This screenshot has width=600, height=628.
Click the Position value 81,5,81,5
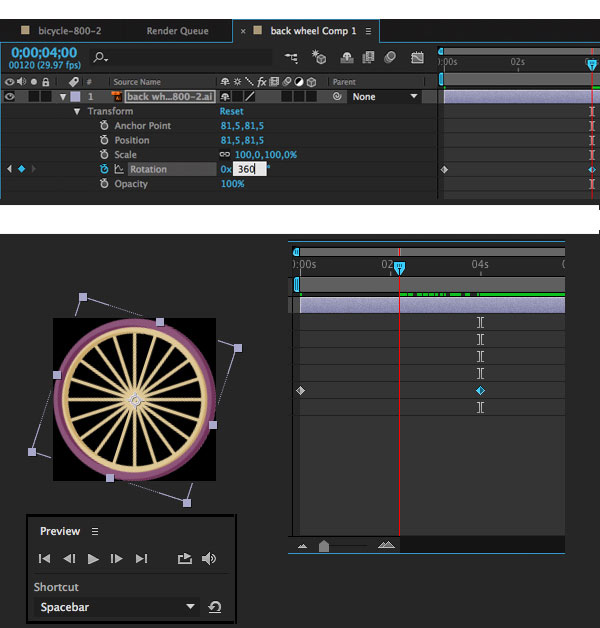click(x=242, y=140)
